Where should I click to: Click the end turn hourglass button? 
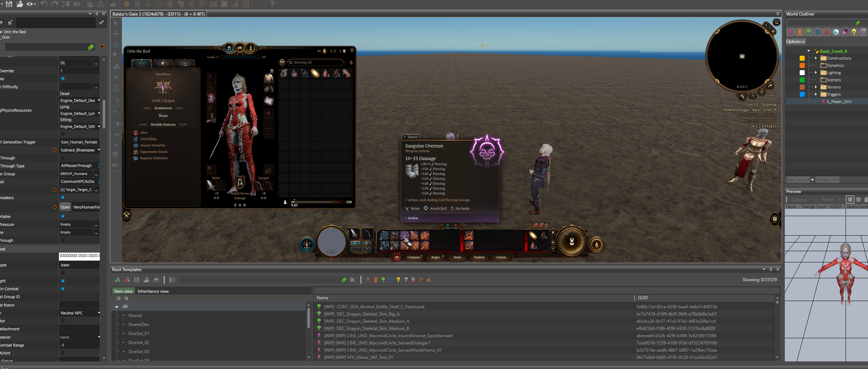(572, 242)
